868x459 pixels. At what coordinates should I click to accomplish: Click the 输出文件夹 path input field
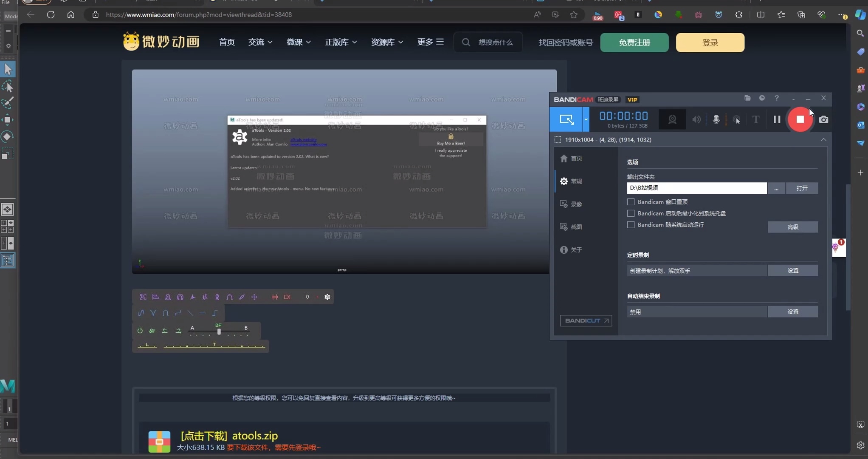tap(697, 188)
